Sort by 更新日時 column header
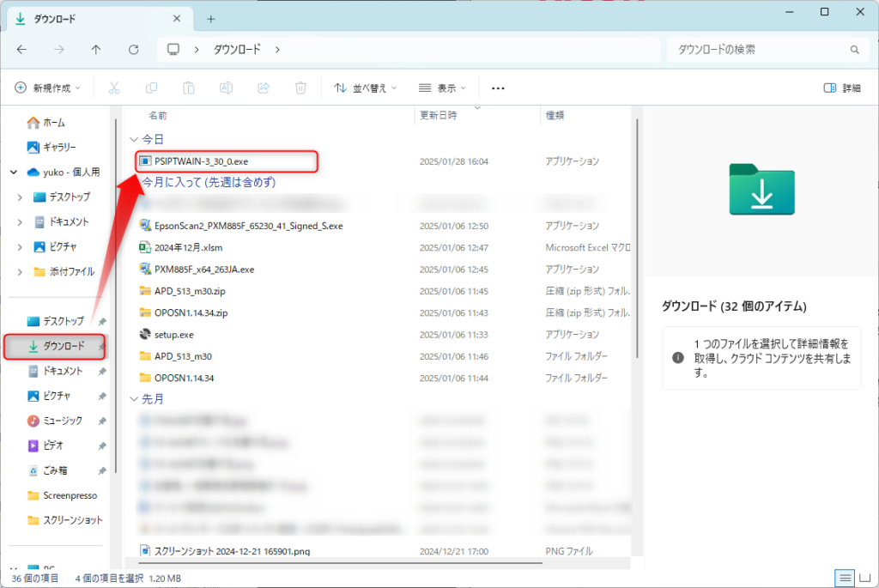 point(439,115)
